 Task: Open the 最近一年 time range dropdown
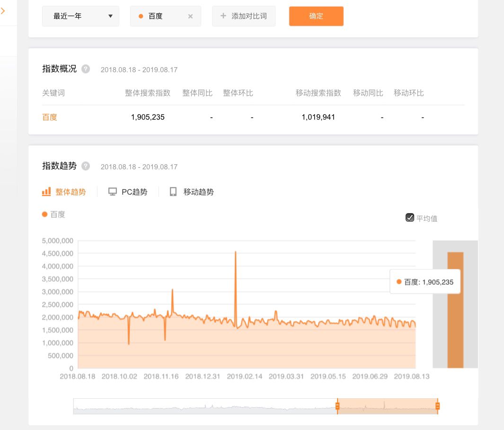80,16
